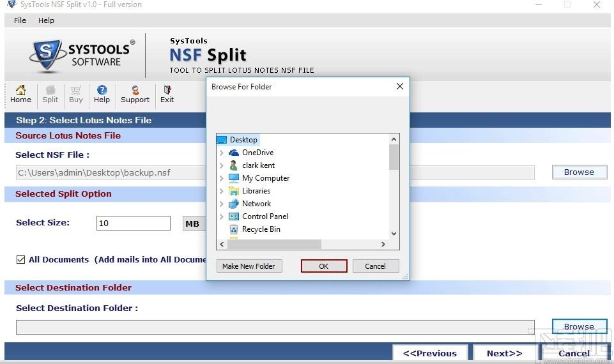Confirm folder selection with OK button
614x364 pixels.
(324, 266)
